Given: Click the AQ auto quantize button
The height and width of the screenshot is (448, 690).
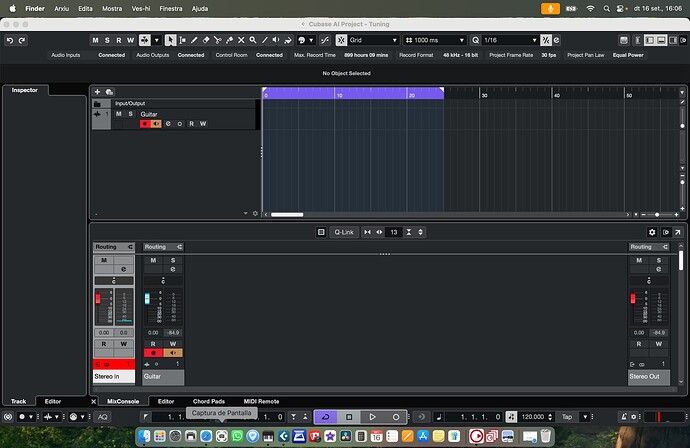Looking at the screenshot, I should click(103, 417).
